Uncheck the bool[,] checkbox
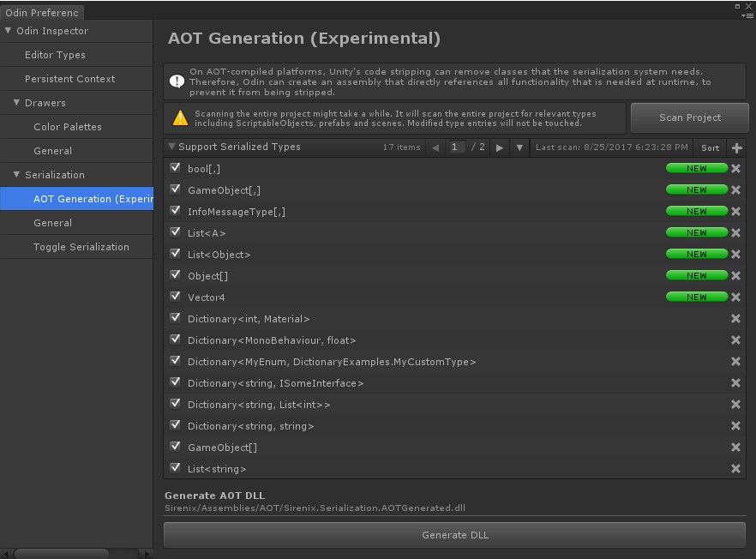Viewport: 756px width, 559px height. pos(175,168)
